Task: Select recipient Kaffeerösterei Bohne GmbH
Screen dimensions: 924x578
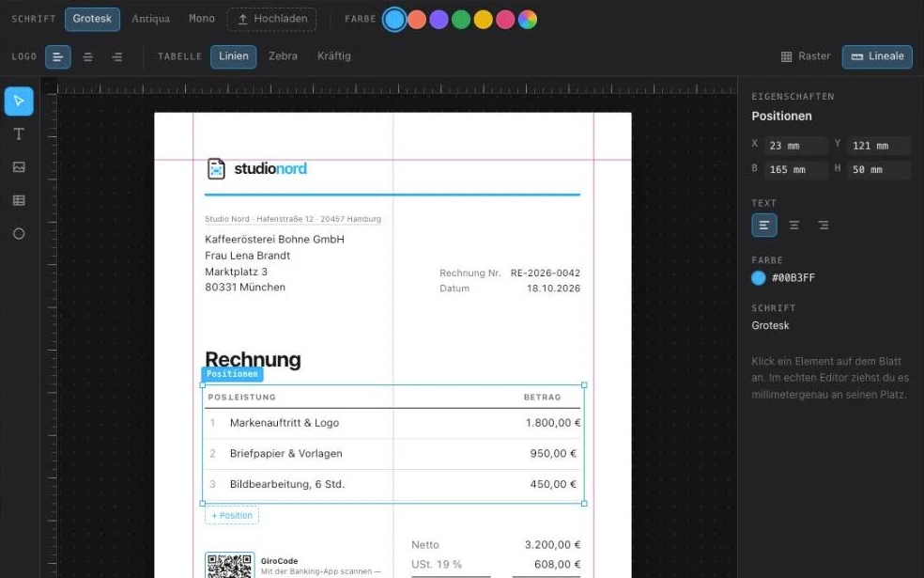Action: 274,240
